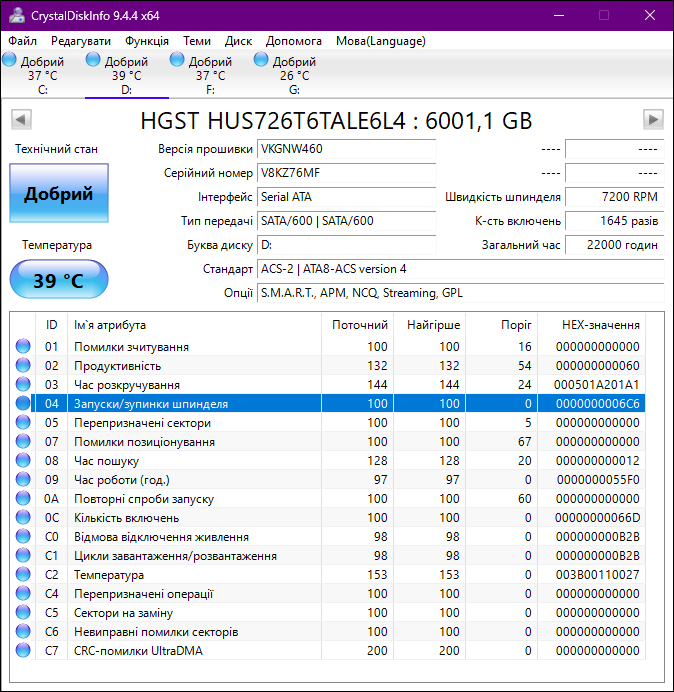The width and height of the screenshot is (674, 692).
Task: Select the status orb for drive G:
Action: 261,60
